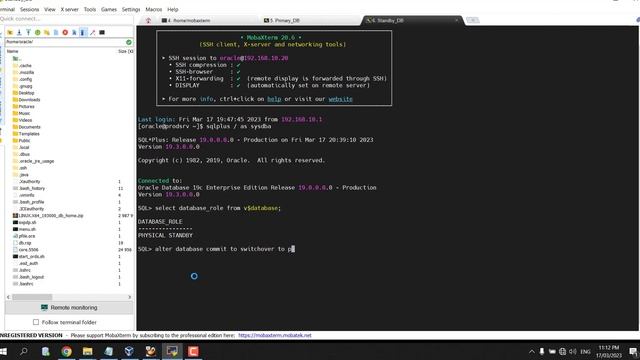The width and height of the screenshot is (640, 360).
Task: Open Google Chrome from the taskbar
Action: (66, 351)
